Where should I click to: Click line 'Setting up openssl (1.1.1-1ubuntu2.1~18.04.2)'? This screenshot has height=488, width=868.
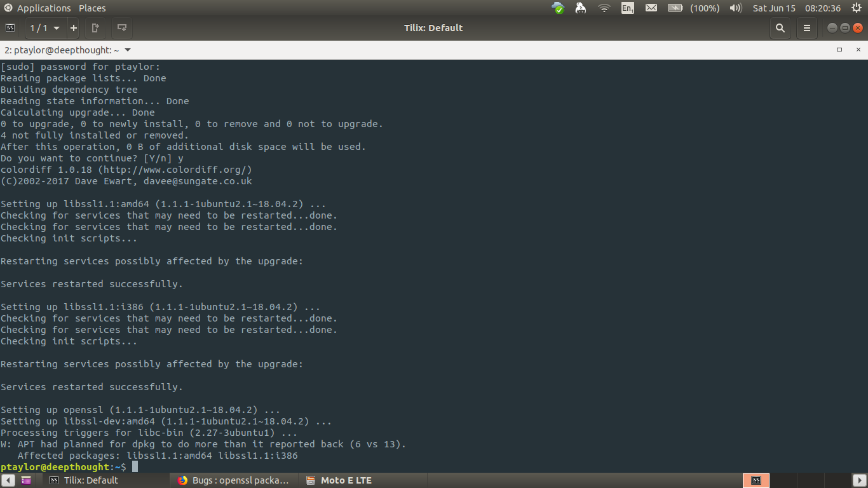pos(140,410)
